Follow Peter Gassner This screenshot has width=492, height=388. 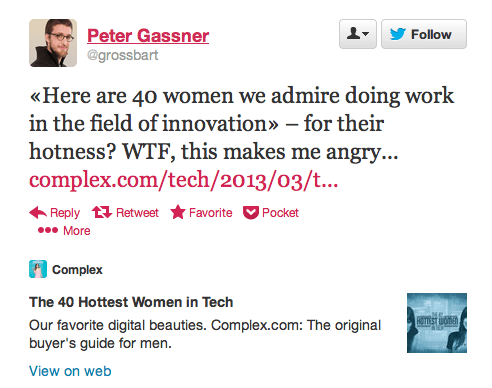click(x=424, y=34)
